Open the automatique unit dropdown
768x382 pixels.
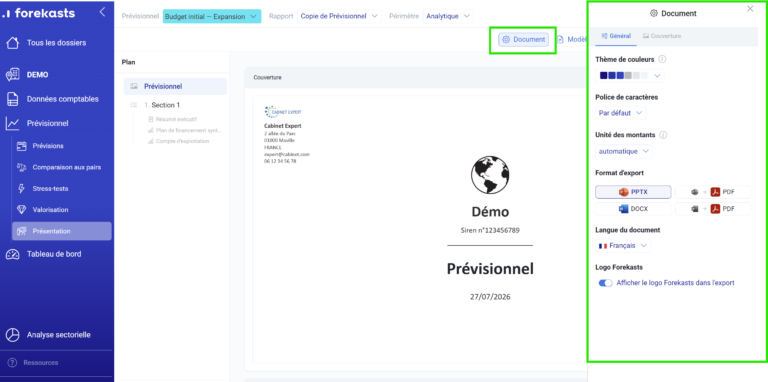(x=624, y=151)
